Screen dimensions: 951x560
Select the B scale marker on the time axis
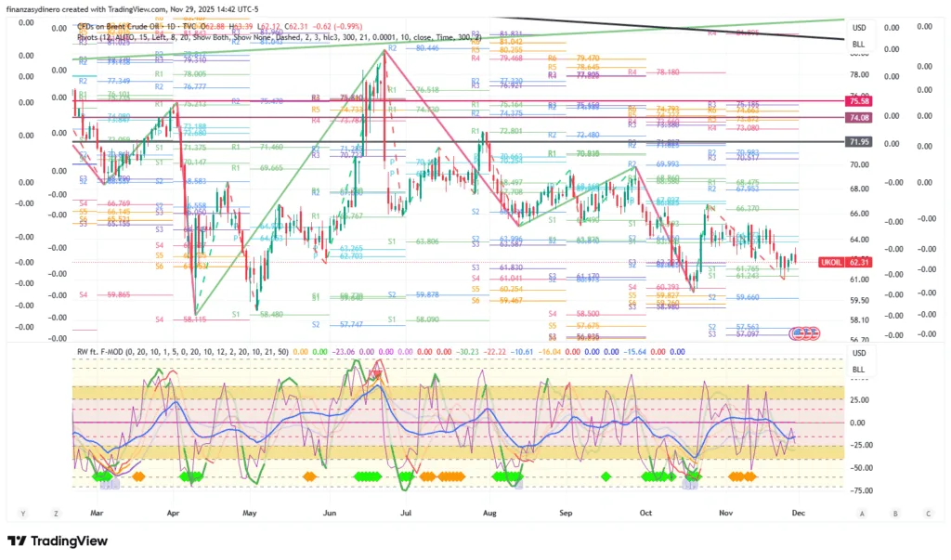[894, 513]
